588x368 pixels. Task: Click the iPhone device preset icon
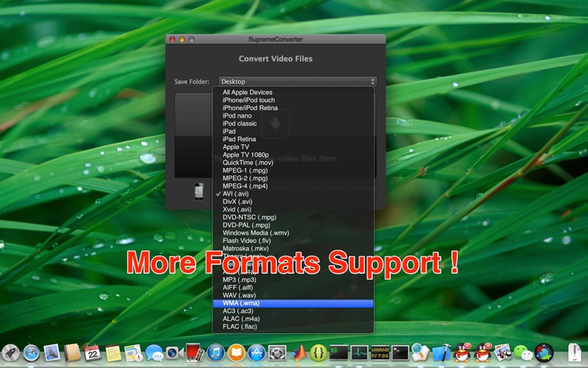(x=198, y=191)
